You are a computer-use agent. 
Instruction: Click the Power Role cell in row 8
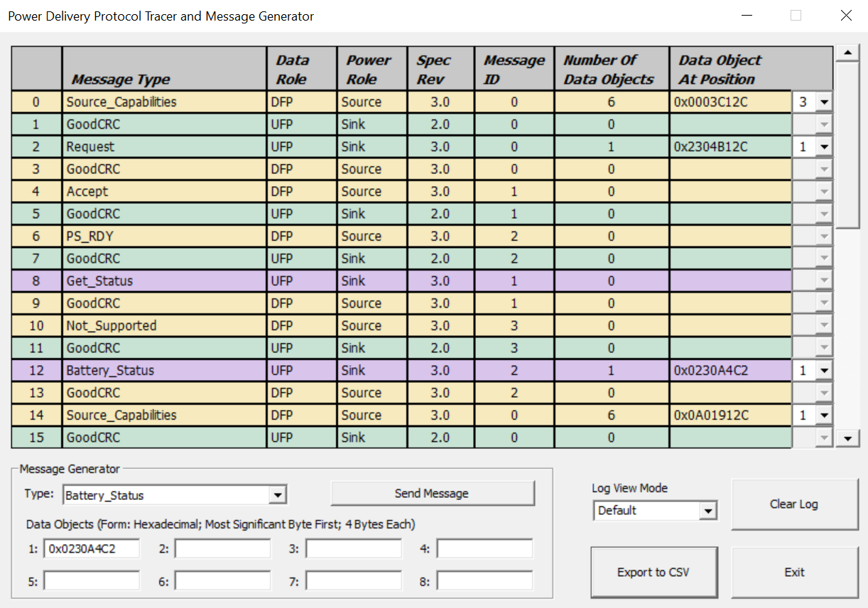pyautogui.click(x=372, y=281)
